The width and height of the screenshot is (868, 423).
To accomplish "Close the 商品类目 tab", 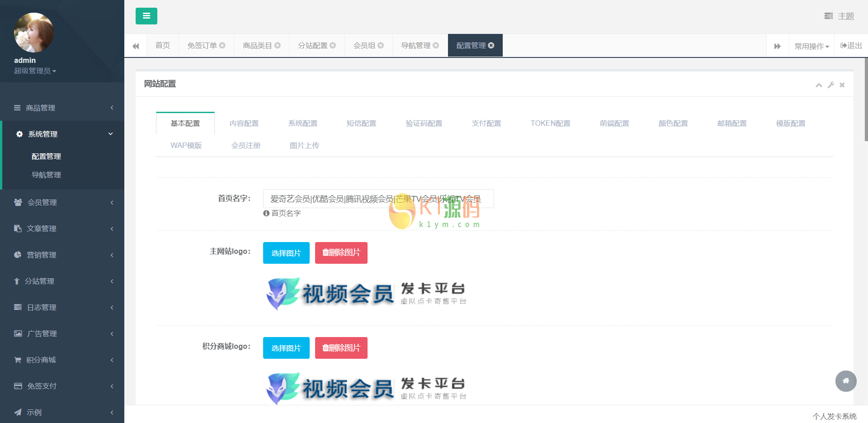I will tap(278, 46).
